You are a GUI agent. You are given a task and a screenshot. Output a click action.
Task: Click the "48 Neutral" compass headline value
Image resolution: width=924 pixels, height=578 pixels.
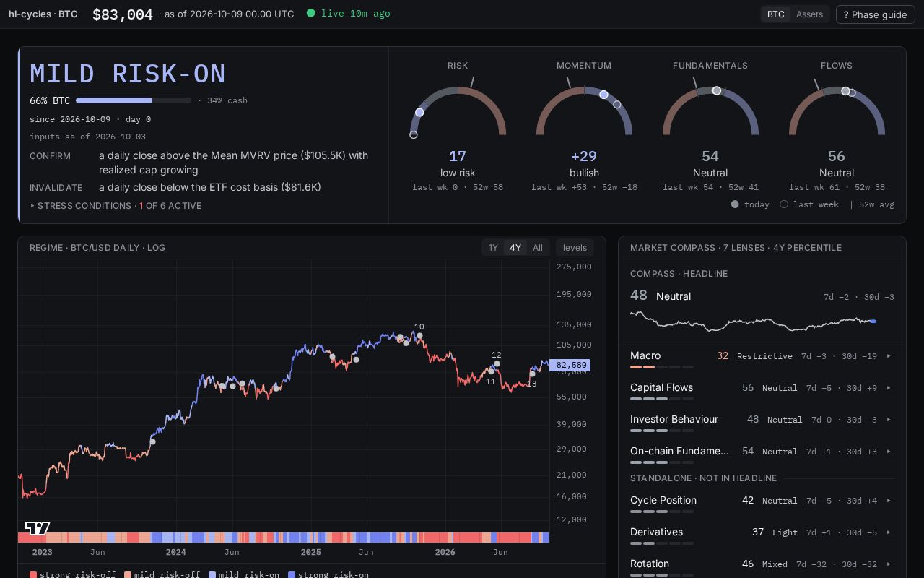(x=661, y=296)
